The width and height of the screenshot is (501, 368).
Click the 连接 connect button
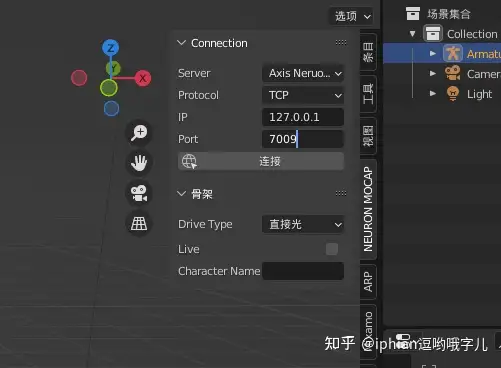pyautogui.click(x=261, y=161)
